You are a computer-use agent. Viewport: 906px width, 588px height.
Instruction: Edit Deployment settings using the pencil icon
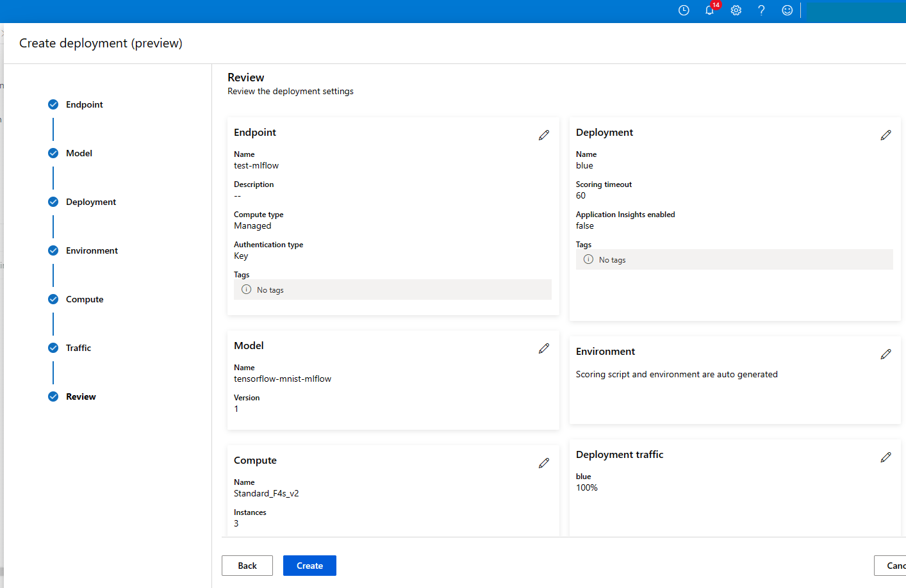click(885, 135)
